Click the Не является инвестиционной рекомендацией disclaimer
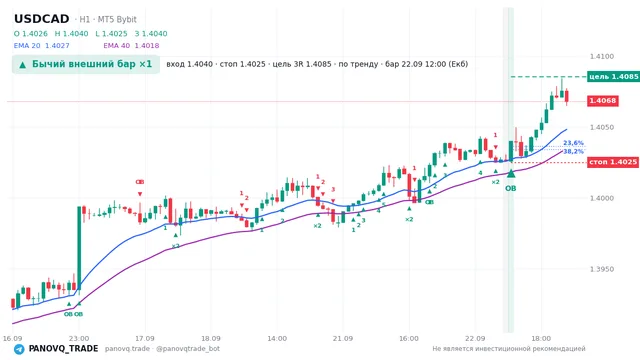640x360 pixels. pyautogui.click(x=509, y=349)
